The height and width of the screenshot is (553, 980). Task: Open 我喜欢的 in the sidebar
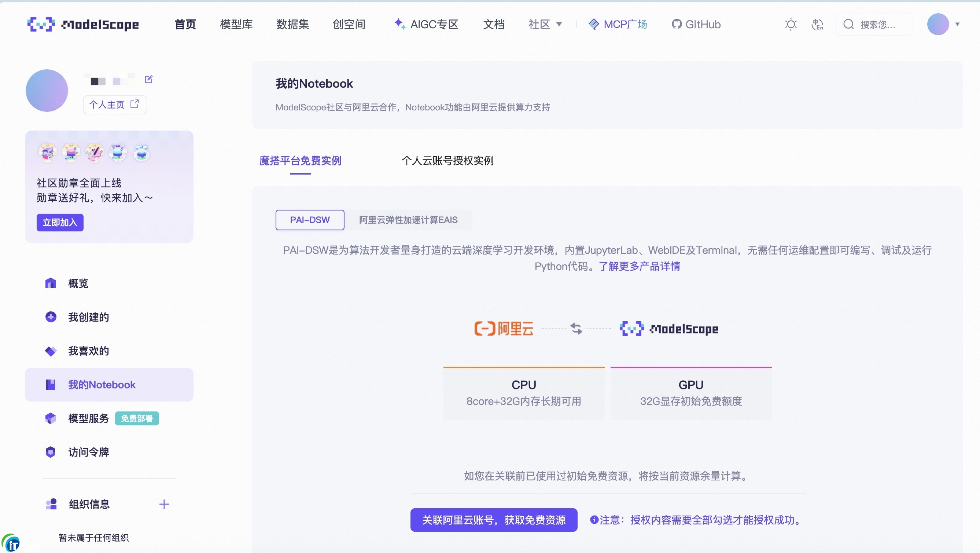click(109, 351)
